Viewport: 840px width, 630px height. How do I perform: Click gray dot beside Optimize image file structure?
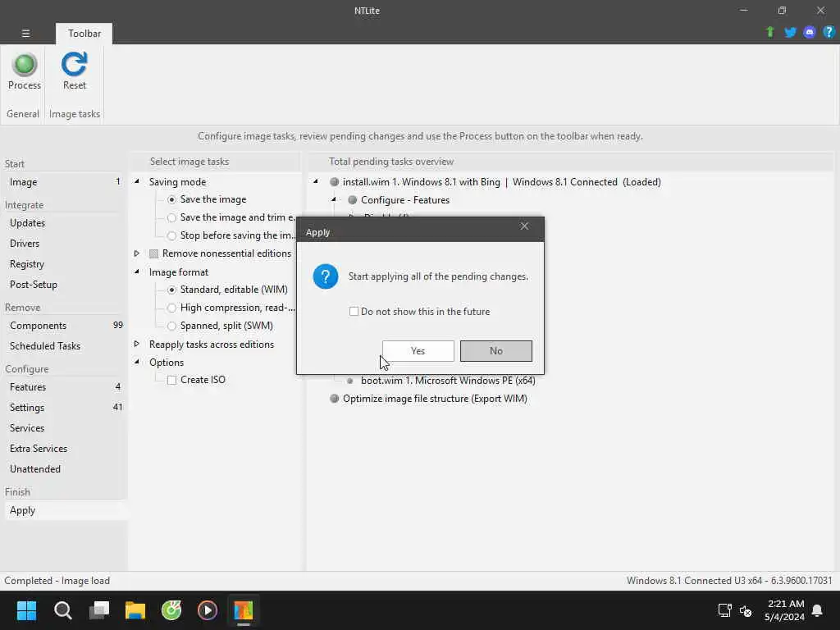point(335,399)
